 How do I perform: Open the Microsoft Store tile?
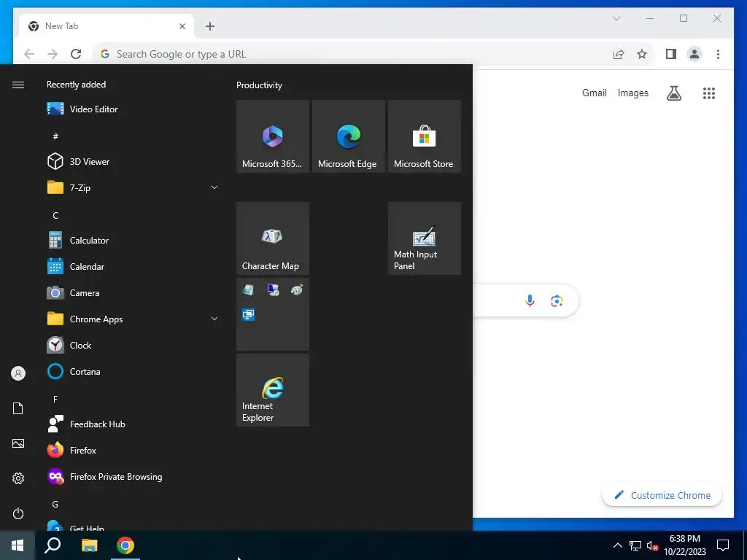click(425, 136)
